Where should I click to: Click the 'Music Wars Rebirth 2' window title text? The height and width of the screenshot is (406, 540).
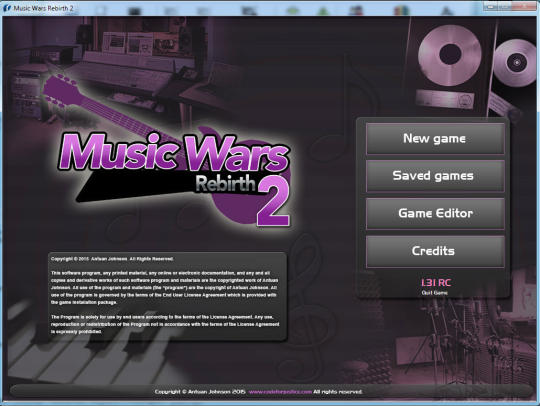tap(43, 8)
